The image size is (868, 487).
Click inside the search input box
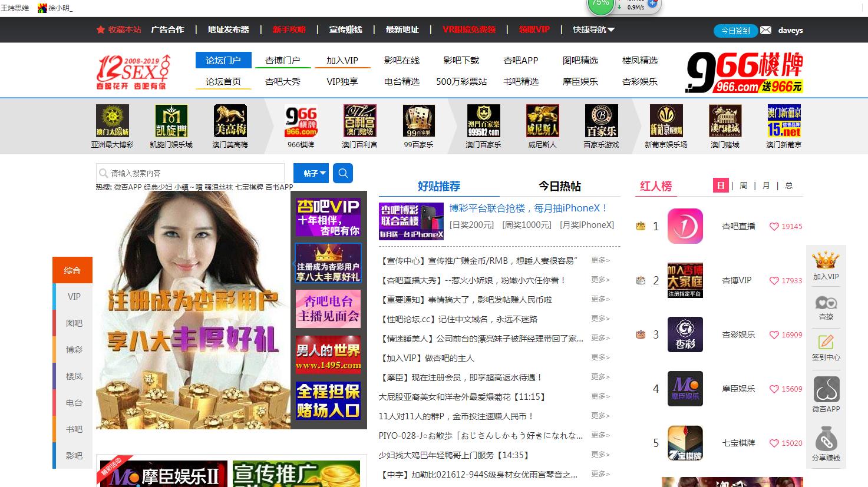[189, 173]
